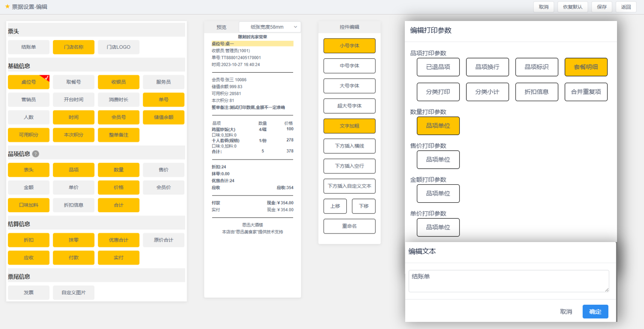Select the highlighted 桌位号:桌一 line in preview
This screenshot has height=329, width=644.
tap(252, 44)
